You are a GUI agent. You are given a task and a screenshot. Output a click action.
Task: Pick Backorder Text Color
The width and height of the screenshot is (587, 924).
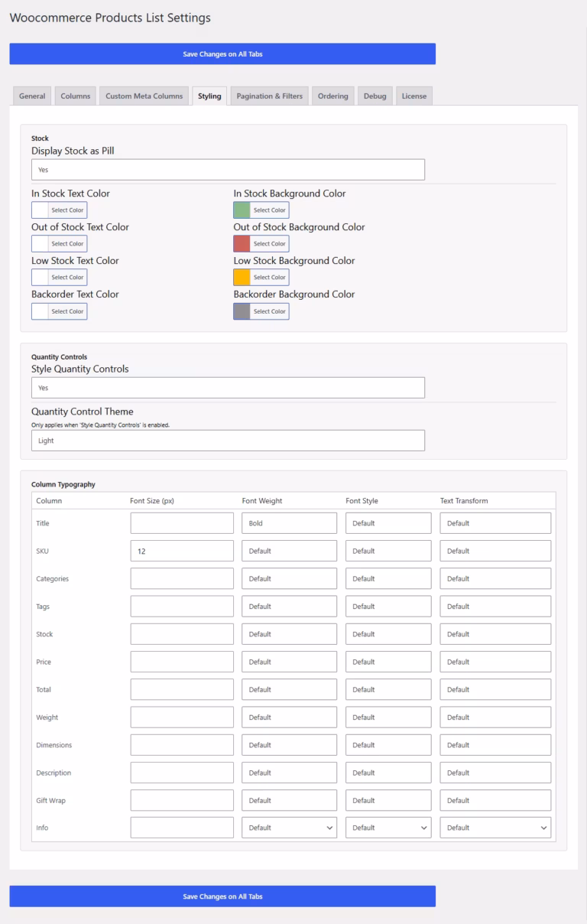pyautogui.click(x=59, y=311)
